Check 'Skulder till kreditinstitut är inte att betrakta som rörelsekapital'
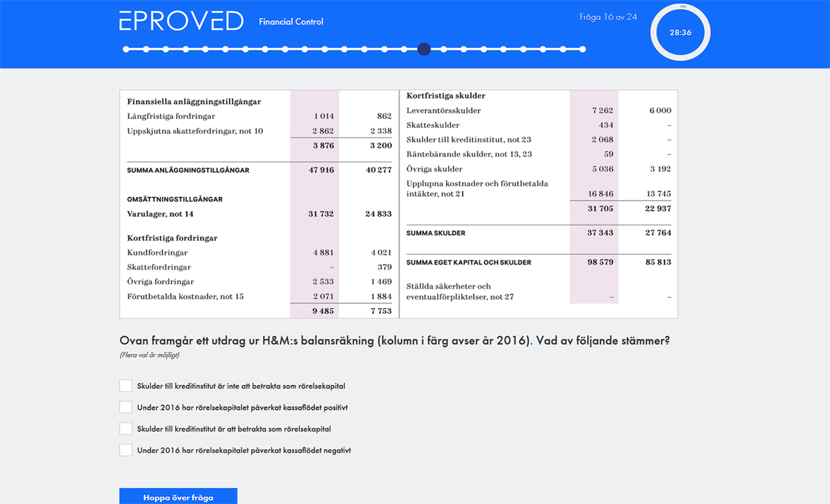The height and width of the screenshot is (504, 830). tap(126, 386)
